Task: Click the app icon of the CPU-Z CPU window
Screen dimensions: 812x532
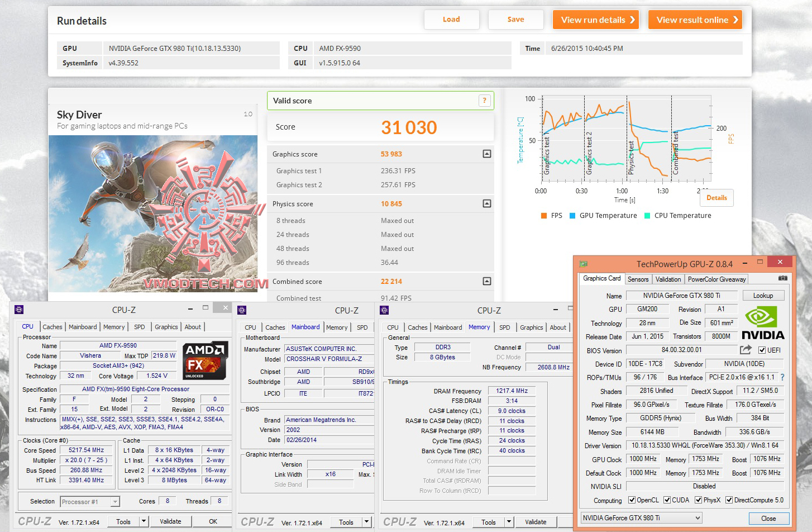Action: 19,309
